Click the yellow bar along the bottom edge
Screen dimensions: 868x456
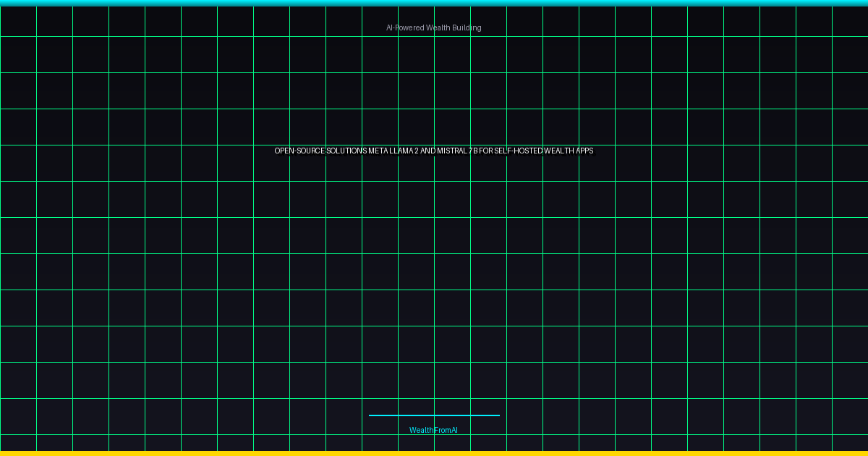click(434, 453)
